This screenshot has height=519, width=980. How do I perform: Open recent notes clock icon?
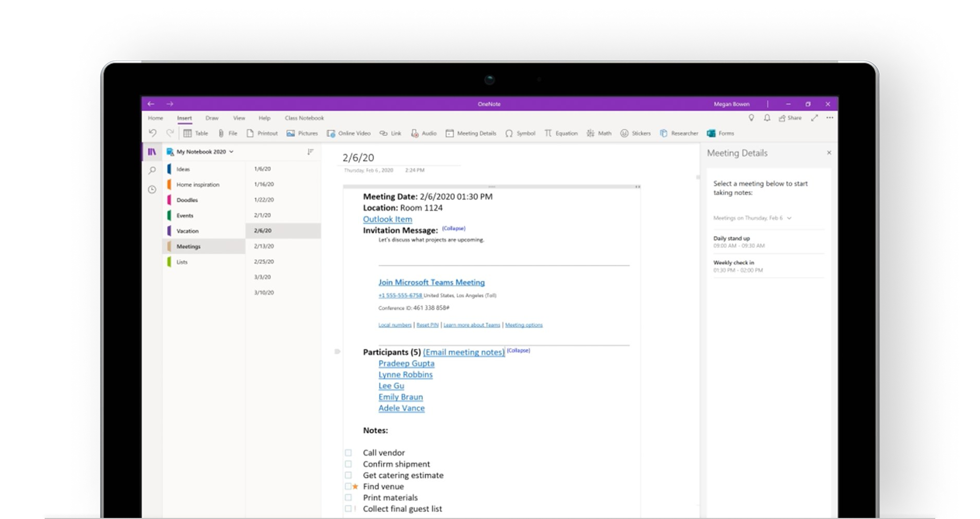152,189
